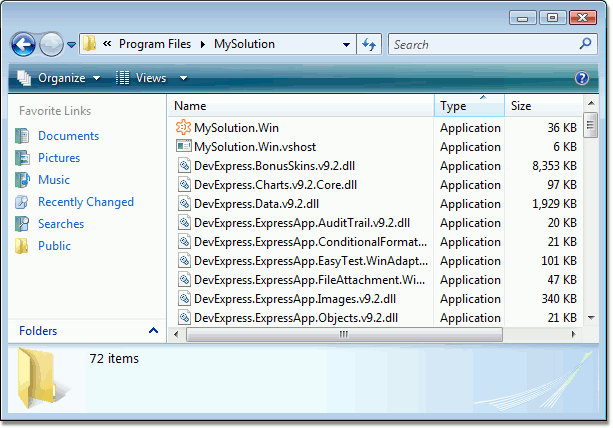Screen dimensions: 613x428
Task: Open Documents favorite link
Action: (68, 136)
